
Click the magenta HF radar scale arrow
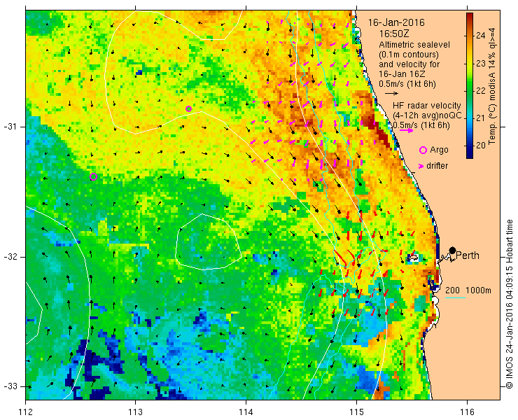point(406,130)
